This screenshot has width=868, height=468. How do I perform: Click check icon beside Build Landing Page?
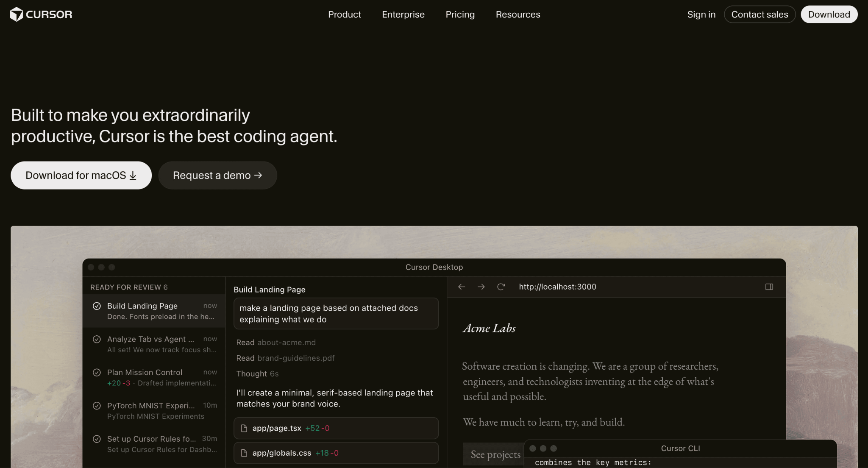click(x=97, y=306)
